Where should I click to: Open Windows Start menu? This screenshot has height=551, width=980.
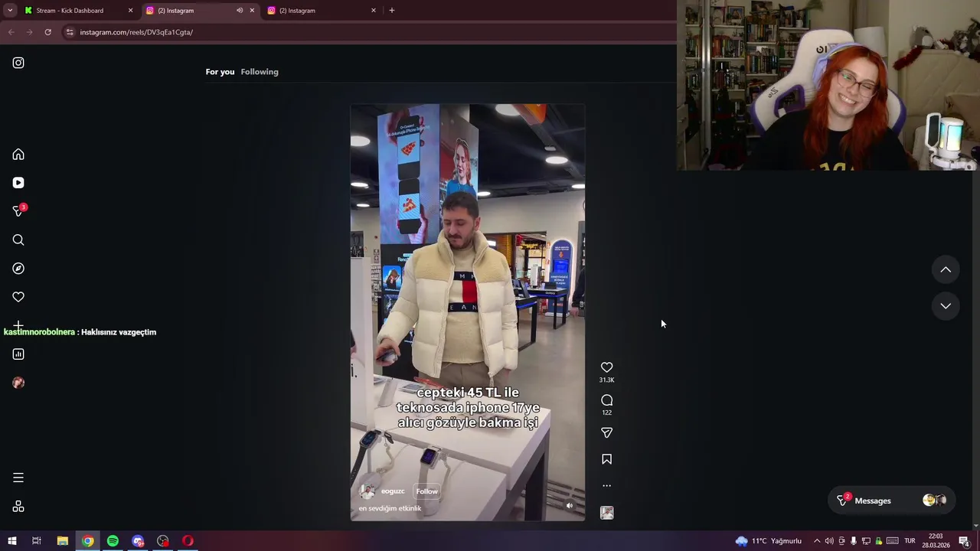[x=11, y=541]
